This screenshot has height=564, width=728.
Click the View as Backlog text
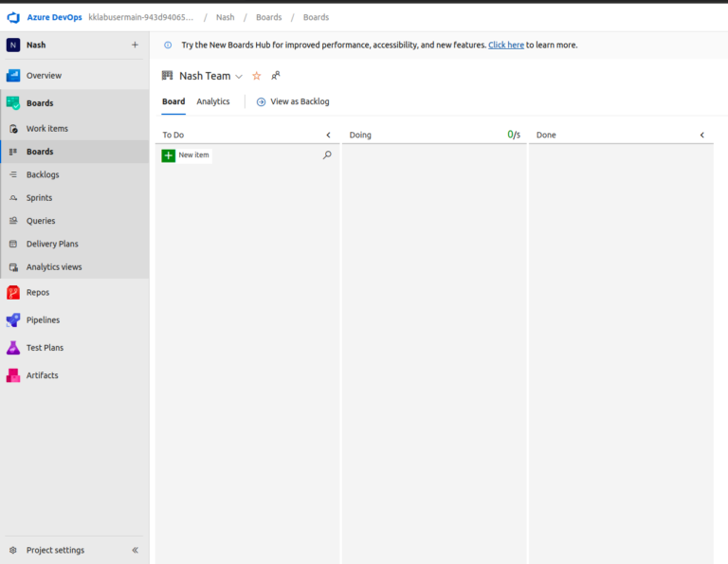click(300, 101)
